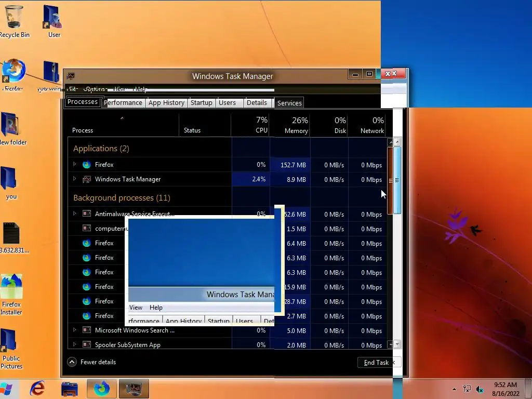Click Help in the overlapping ghost window

pos(156,308)
